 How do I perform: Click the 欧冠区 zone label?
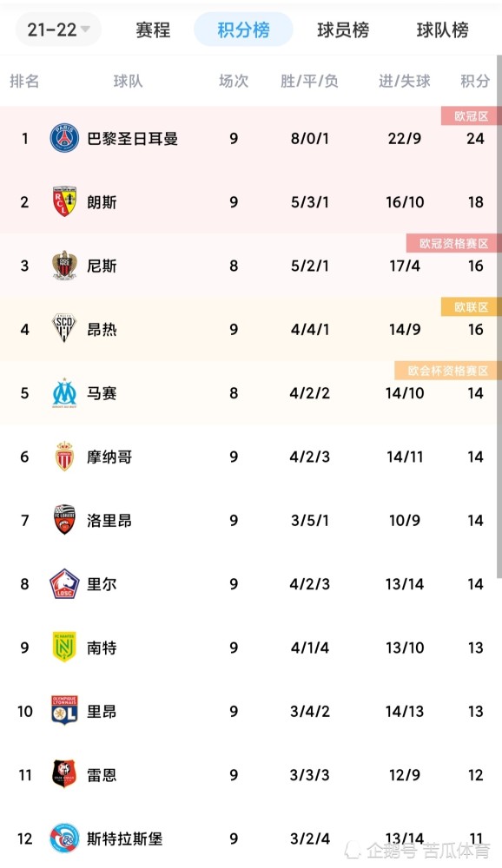click(471, 116)
